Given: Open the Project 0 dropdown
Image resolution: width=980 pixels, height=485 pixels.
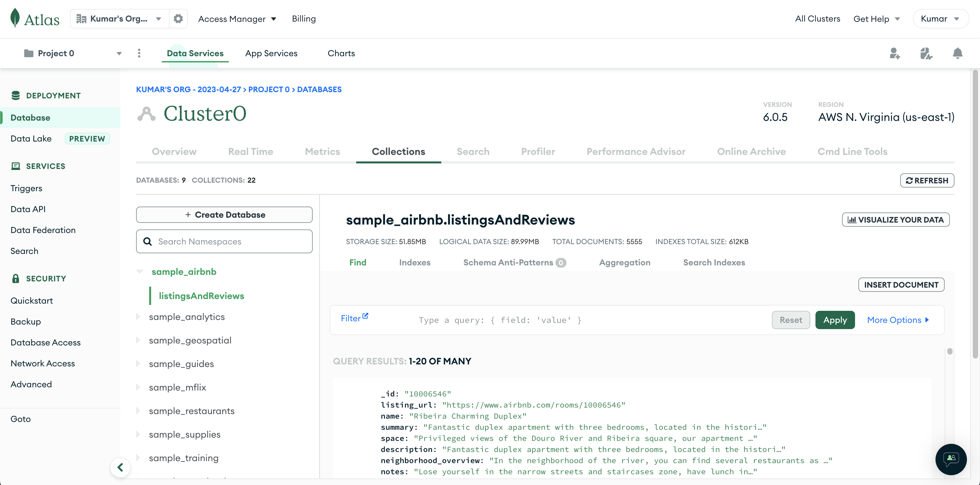Looking at the screenshot, I should coord(72,53).
